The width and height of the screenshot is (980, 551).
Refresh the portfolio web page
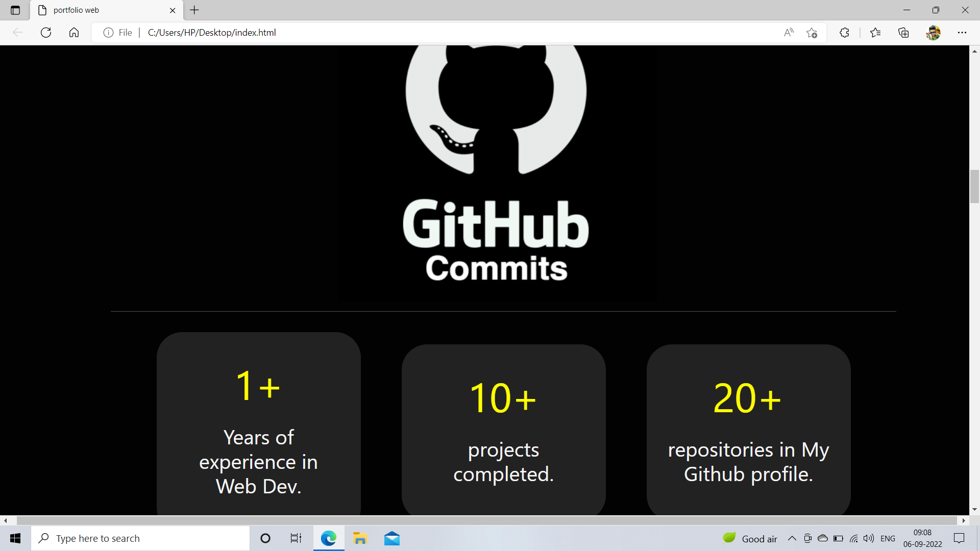pyautogui.click(x=45, y=32)
